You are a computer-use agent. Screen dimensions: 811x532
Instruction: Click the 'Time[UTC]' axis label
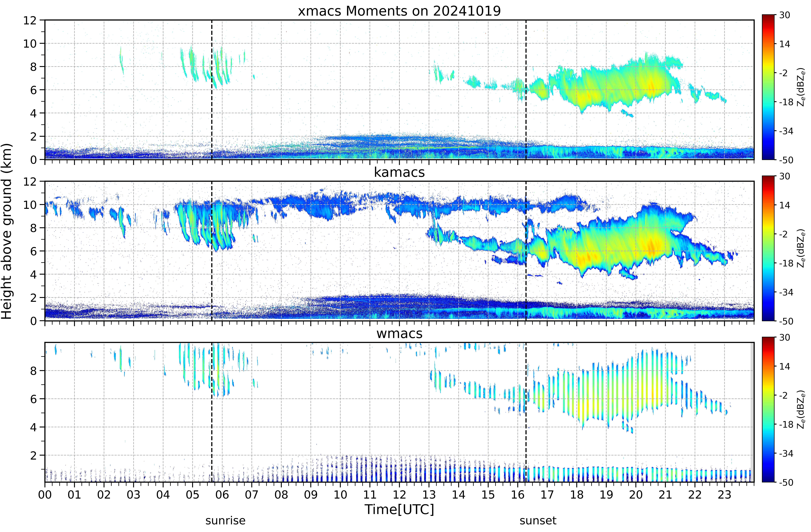point(399,510)
